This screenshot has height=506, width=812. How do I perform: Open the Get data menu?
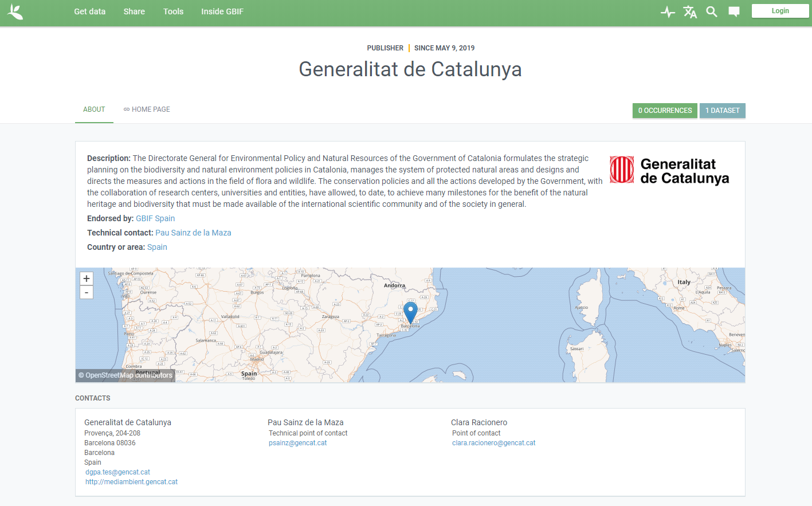(x=90, y=11)
